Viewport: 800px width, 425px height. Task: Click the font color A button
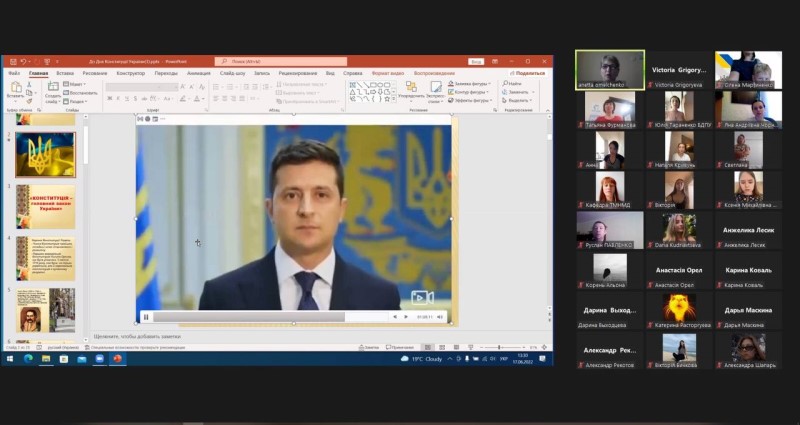(x=197, y=98)
